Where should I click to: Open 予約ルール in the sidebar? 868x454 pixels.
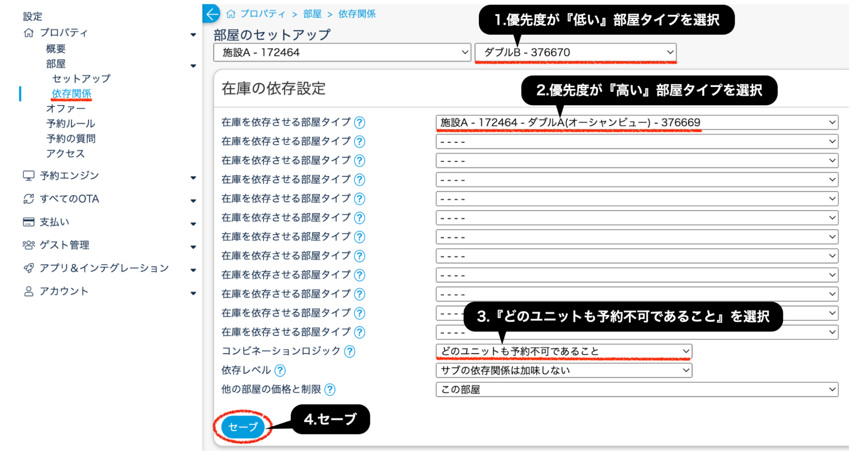point(71,124)
